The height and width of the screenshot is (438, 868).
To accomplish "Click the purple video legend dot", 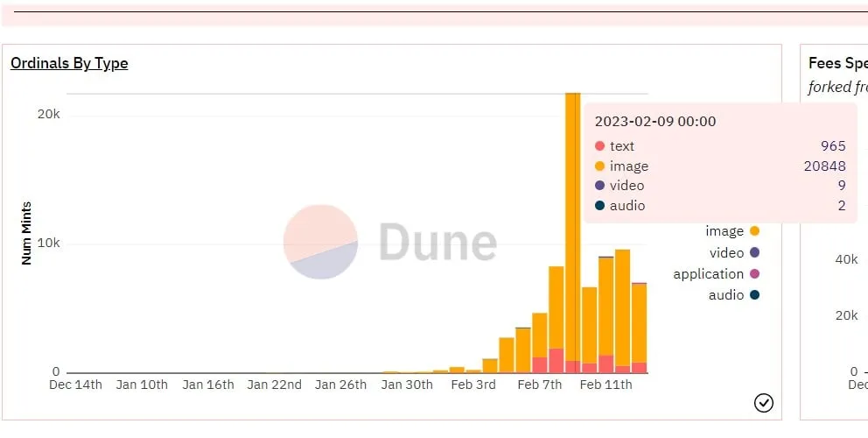I will coord(754,252).
